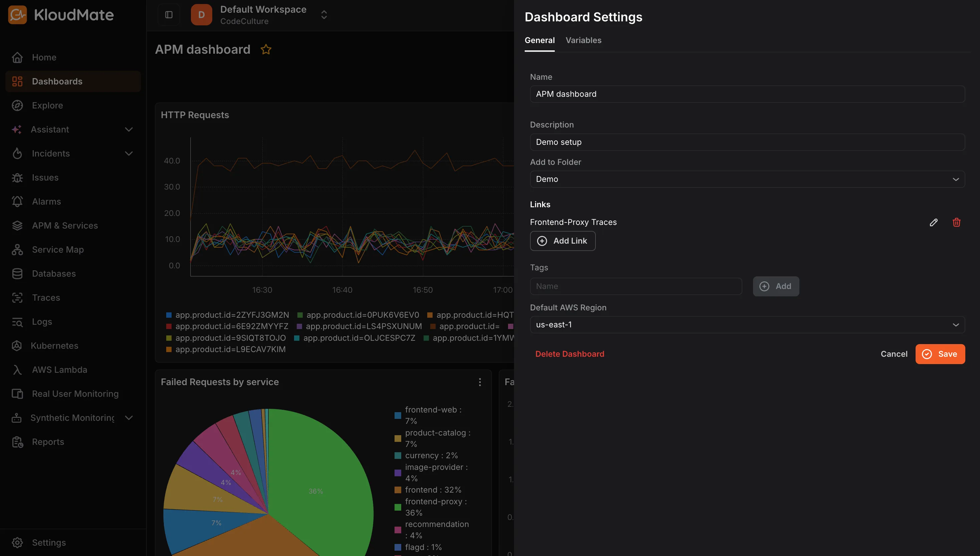
Task: Favorite the APM dashboard with star
Action: pos(266,49)
